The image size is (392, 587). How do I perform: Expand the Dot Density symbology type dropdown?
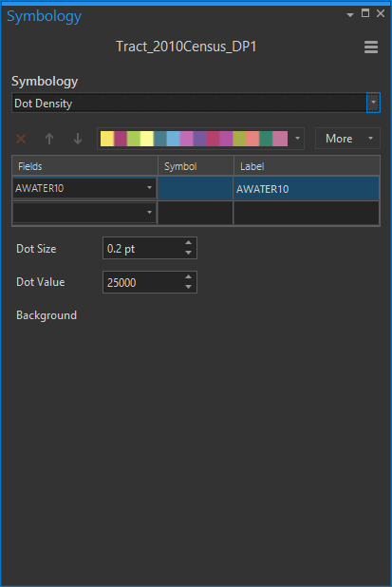[373, 103]
